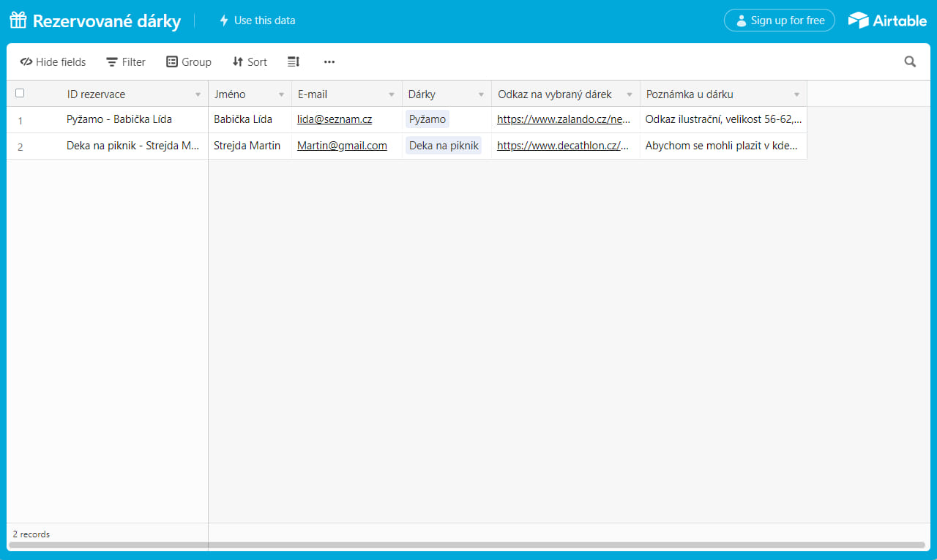Open the Group records option
The height and width of the screenshot is (560, 937).
[x=189, y=62]
